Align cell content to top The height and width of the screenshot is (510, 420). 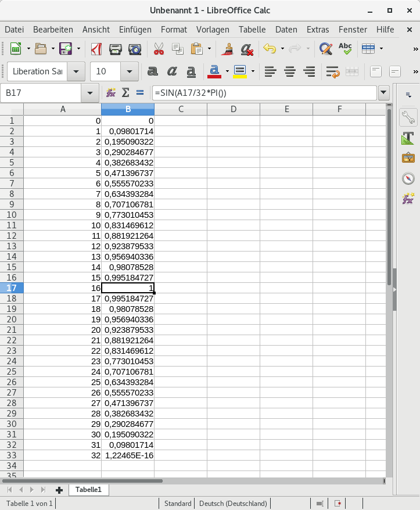point(376,71)
